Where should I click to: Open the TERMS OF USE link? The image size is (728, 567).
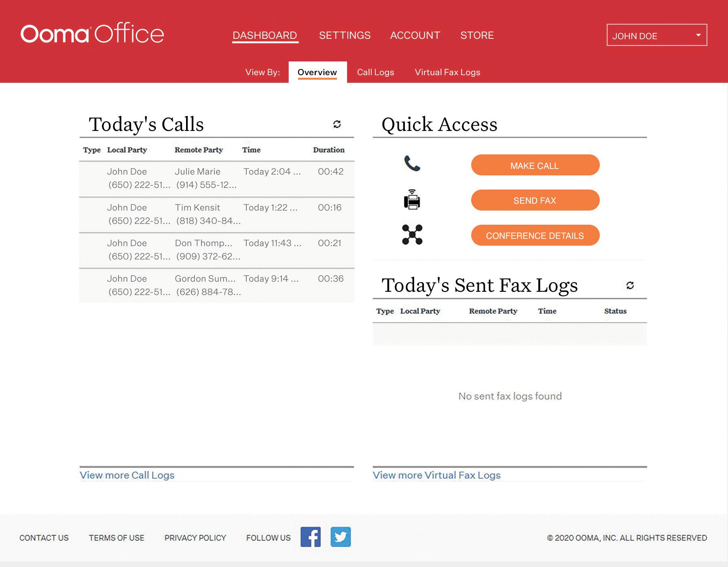[116, 538]
